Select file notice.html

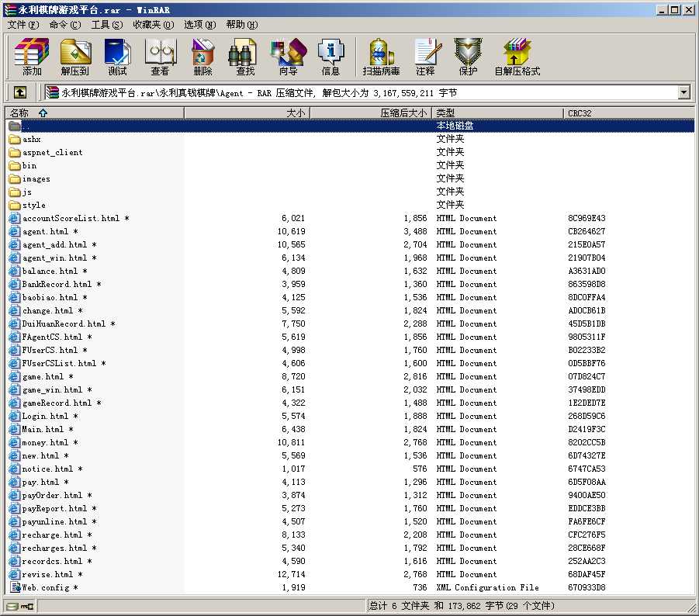47,469
